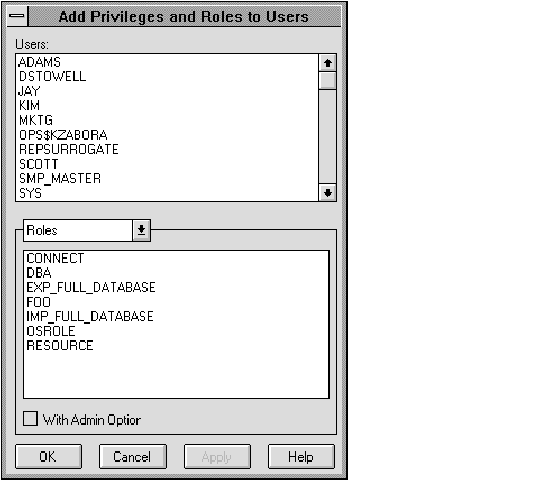This screenshot has height=484, width=536.
Task: Click the OK button
Action: point(49,457)
